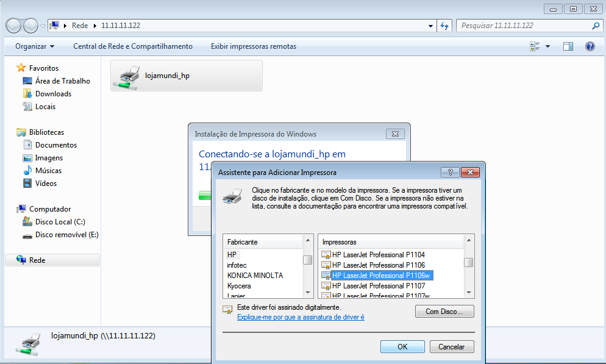This screenshot has width=606, height=364.
Task: Select Favoritos in navigation pane
Action: [44, 68]
